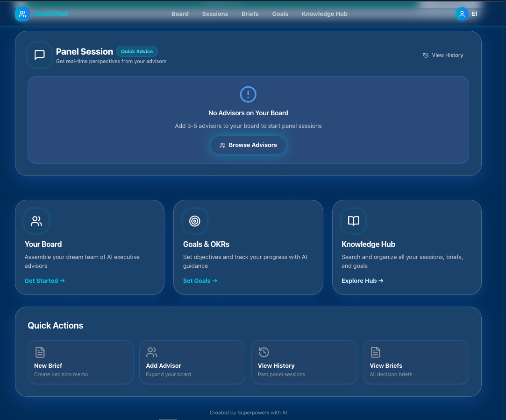The image size is (506, 420).
Task: Click 'Set objectives and track your progress' description
Action: pyautogui.click(x=245, y=261)
